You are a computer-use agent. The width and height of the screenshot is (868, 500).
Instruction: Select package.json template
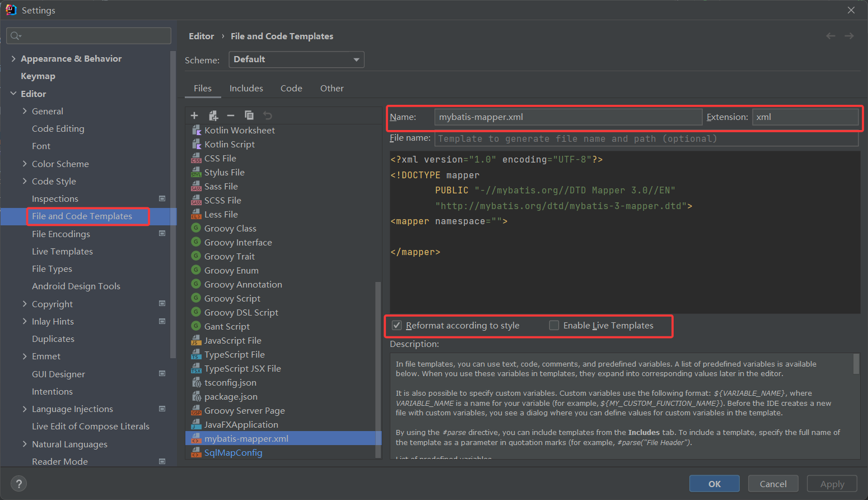point(231,396)
